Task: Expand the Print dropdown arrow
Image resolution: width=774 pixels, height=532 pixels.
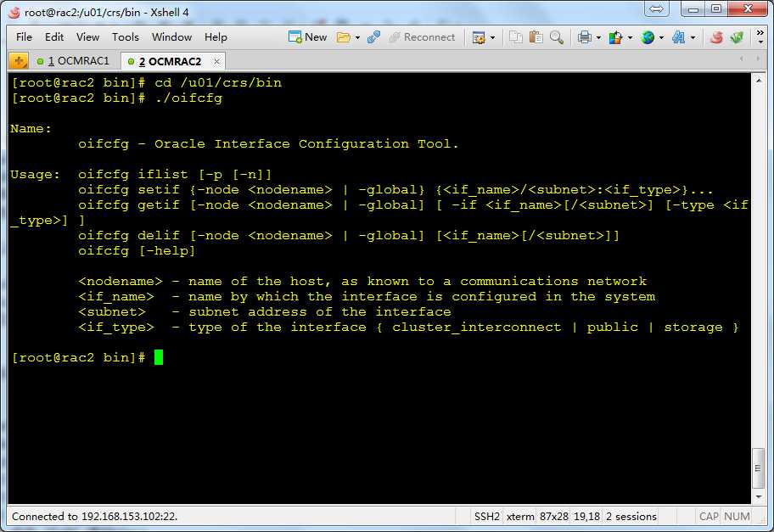Action: [x=598, y=37]
